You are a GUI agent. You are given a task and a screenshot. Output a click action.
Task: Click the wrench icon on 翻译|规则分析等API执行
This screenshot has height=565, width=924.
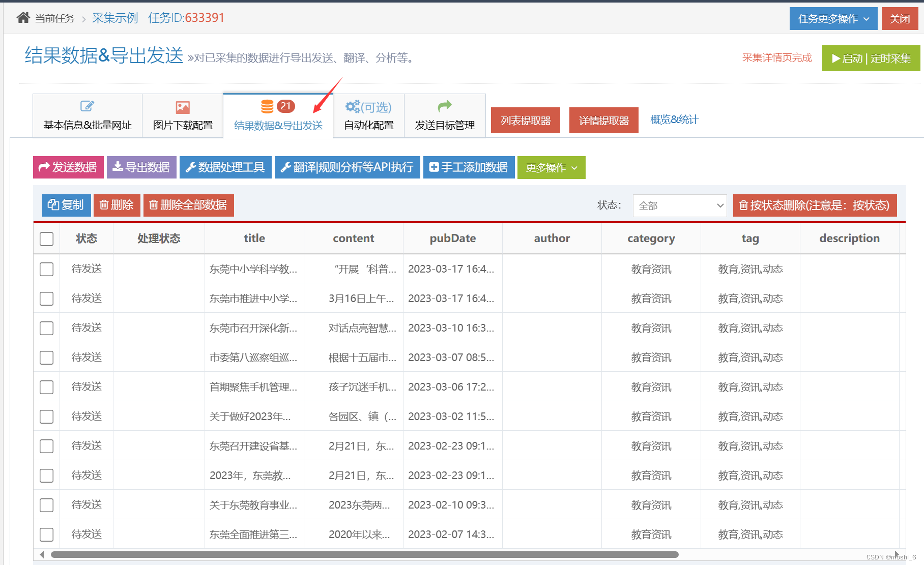286,167
